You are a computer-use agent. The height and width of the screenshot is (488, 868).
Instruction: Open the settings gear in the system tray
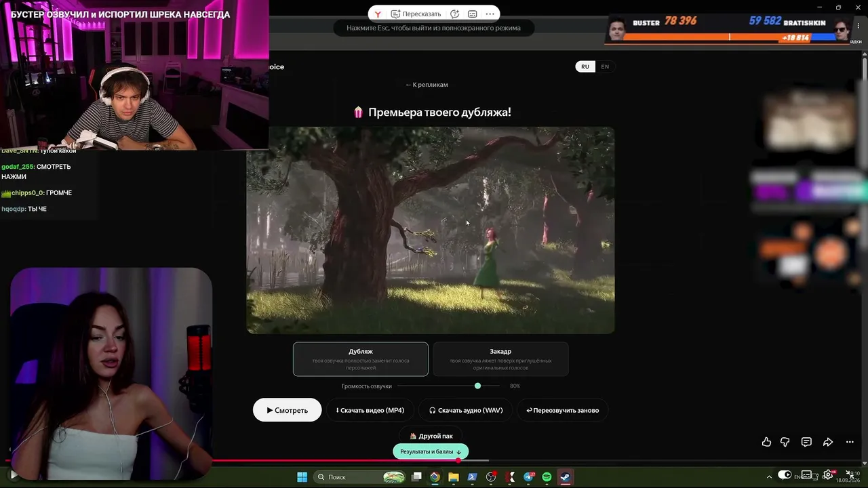pos(828,475)
